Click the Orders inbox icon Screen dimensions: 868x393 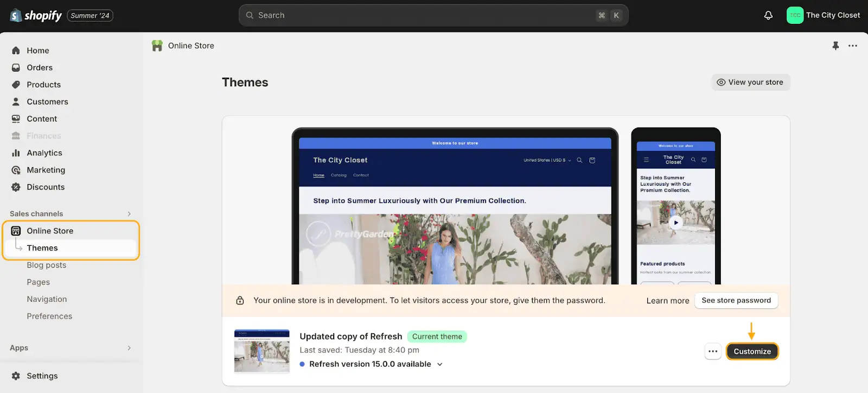pyautogui.click(x=16, y=68)
